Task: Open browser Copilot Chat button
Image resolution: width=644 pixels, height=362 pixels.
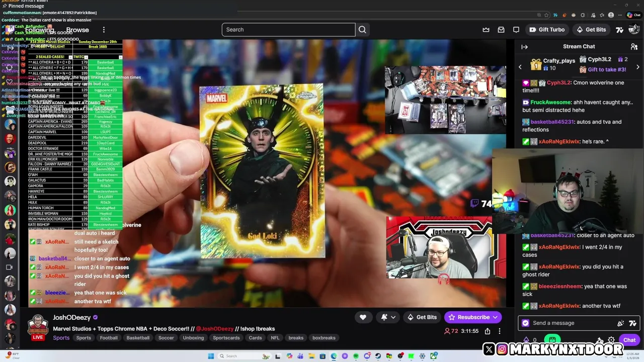Action: (x=633, y=15)
